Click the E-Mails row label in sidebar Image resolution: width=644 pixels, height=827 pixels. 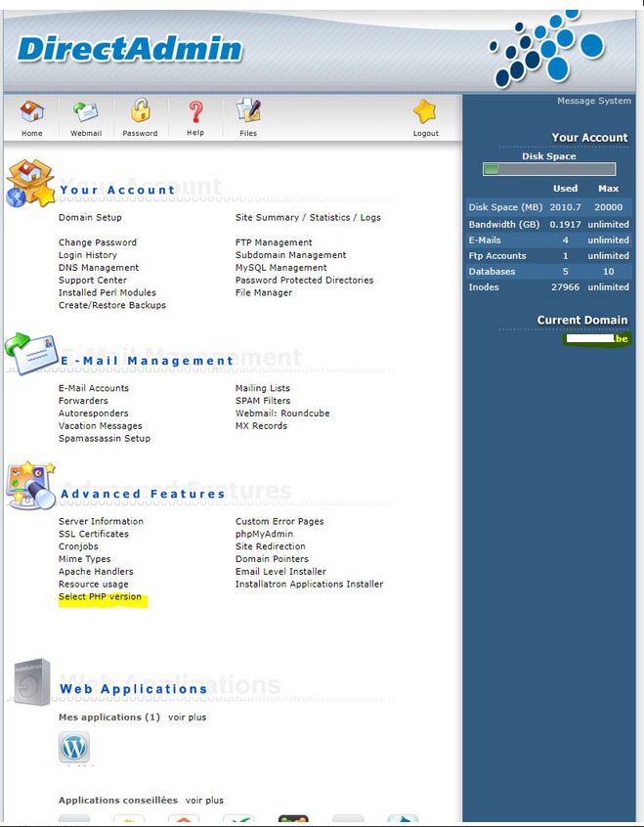[485, 239]
